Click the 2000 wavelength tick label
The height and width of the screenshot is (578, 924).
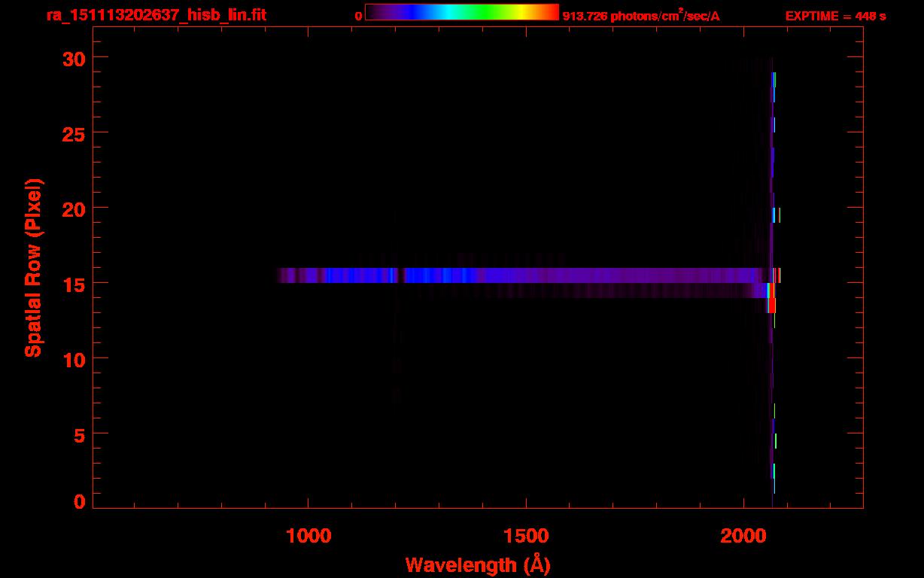[x=743, y=535]
